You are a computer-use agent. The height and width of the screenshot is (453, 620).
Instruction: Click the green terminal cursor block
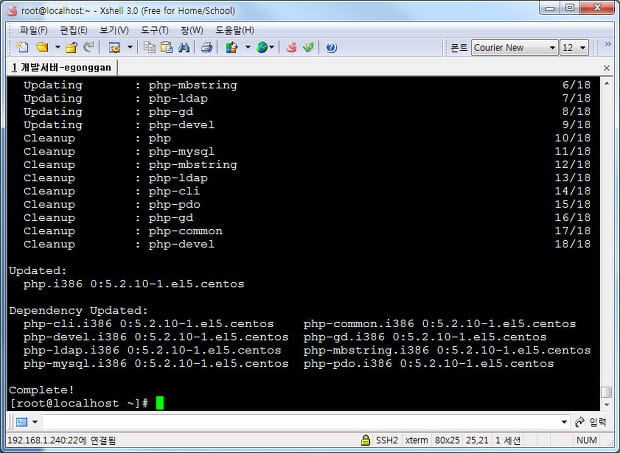160,403
